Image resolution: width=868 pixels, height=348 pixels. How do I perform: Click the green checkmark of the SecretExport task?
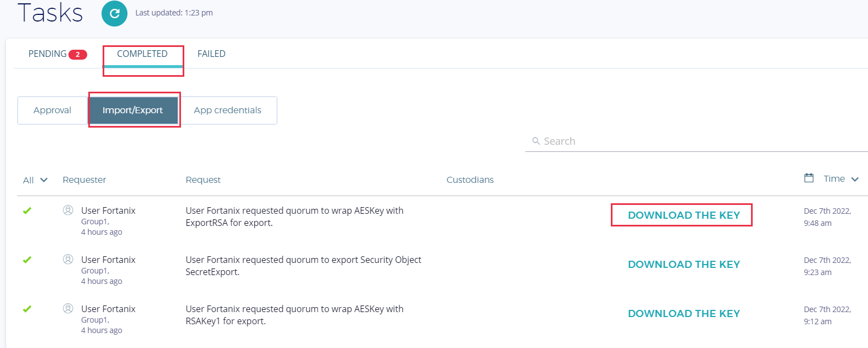[x=27, y=260]
